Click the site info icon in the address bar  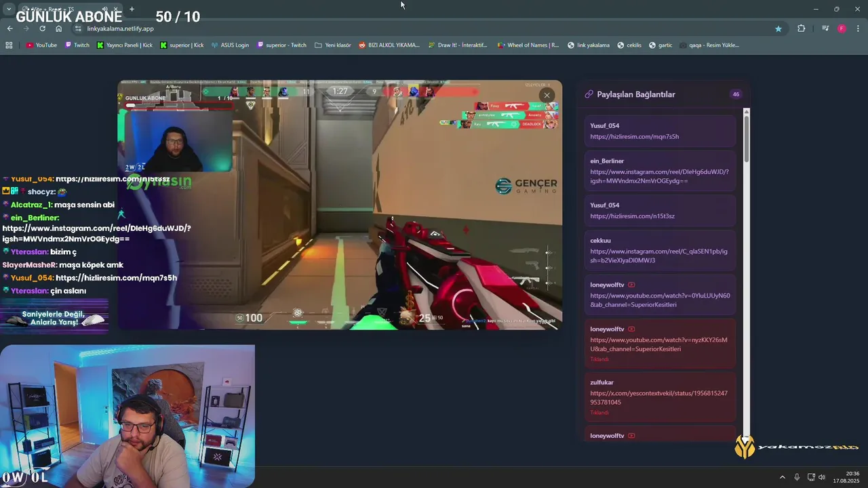click(78, 28)
